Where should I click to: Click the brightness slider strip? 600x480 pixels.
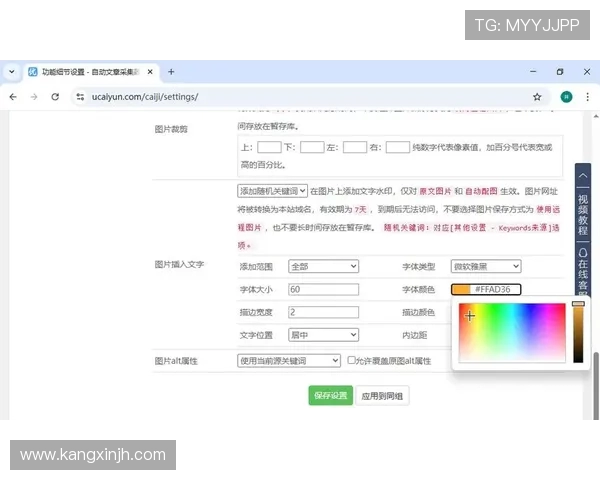click(578, 332)
